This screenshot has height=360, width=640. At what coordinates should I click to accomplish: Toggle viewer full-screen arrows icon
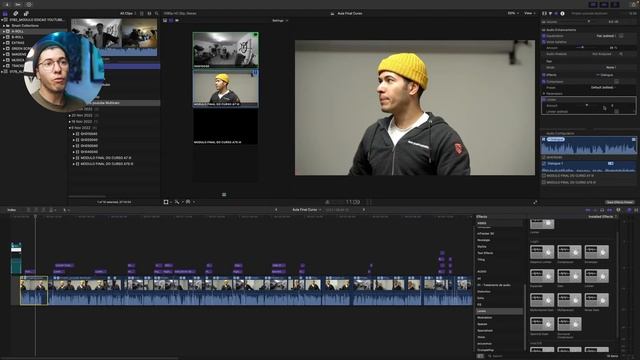[535, 202]
